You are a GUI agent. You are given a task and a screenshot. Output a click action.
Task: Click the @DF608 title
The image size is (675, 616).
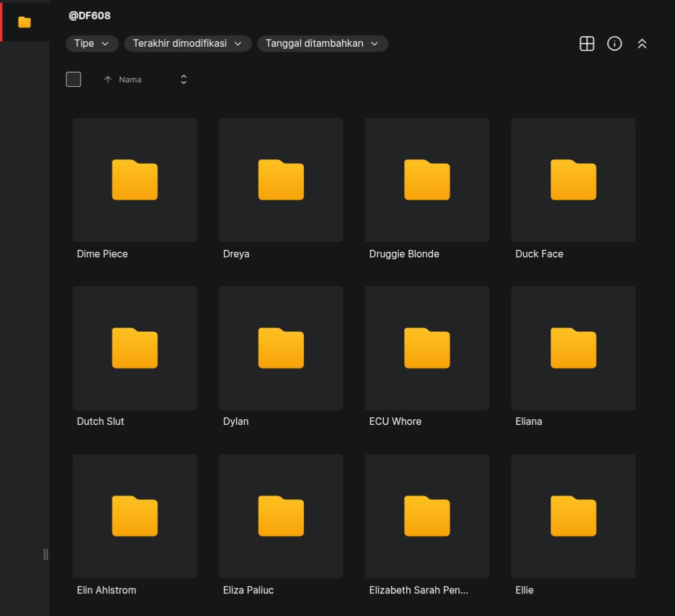click(x=89, y=16)
